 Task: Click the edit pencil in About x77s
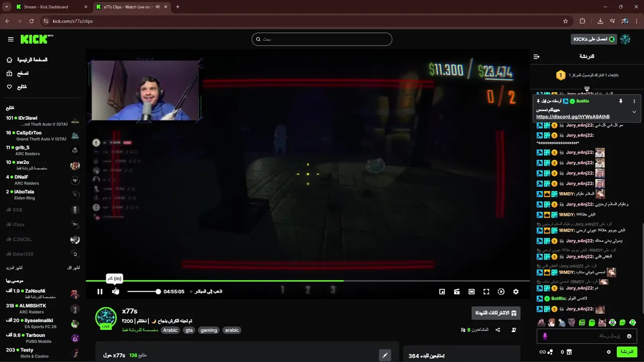tap(385, 355)
